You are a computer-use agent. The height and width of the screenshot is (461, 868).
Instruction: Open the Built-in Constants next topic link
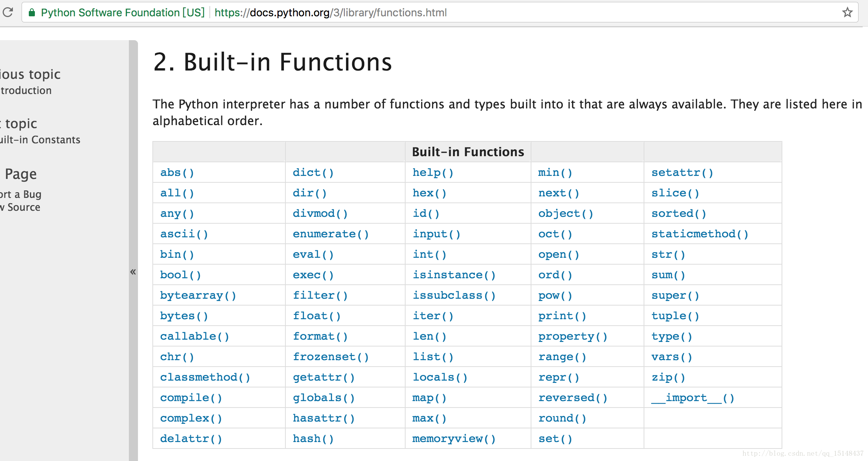[40, 140]
